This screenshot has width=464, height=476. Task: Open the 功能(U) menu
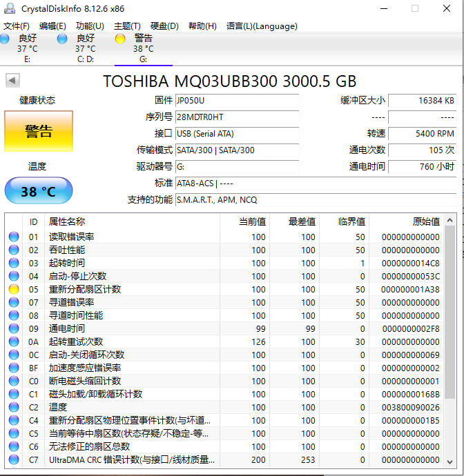(x=90, y=26)
